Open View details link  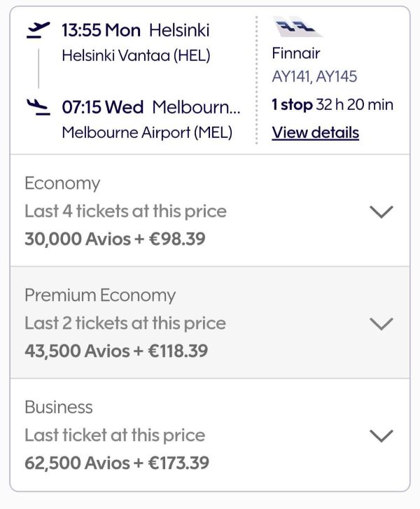(315, 132)
